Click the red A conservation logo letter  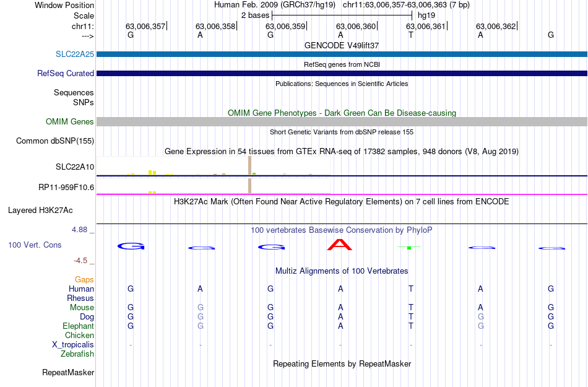click(340, 245)
